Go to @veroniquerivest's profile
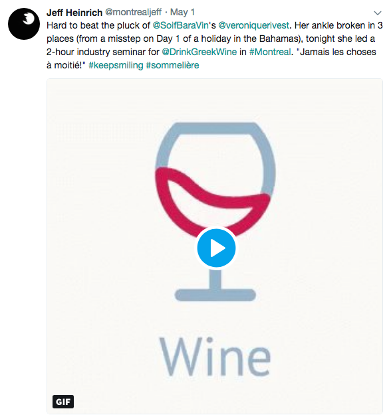Screen dimensions: 391x417 coord(254,25)
